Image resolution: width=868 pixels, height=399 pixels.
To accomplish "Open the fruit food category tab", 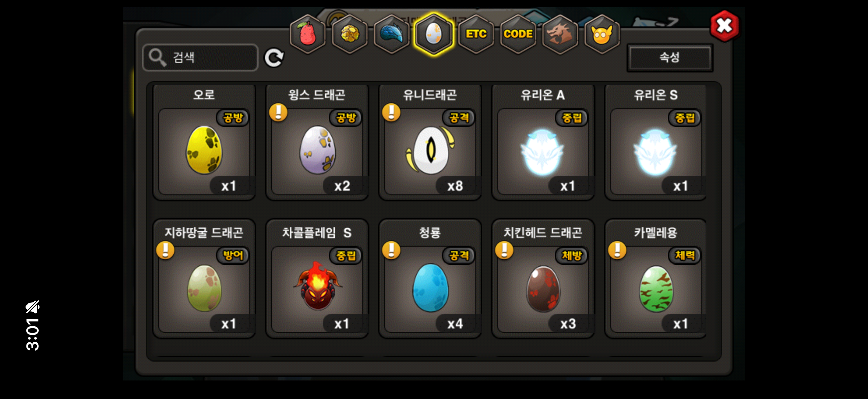I will [307, 34].
